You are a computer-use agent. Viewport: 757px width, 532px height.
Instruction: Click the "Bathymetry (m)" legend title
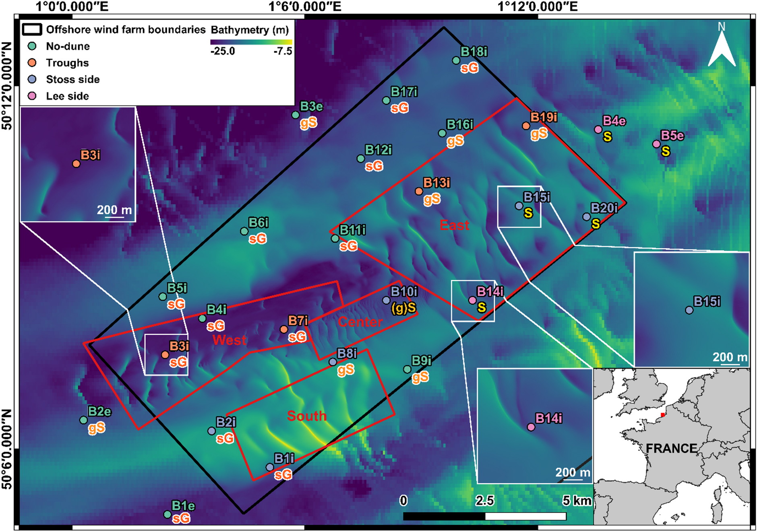point(250,30)
